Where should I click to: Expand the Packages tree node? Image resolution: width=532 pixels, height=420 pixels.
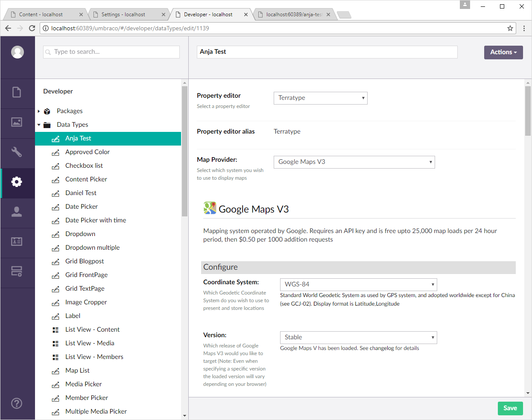click(x=38, y=111)
